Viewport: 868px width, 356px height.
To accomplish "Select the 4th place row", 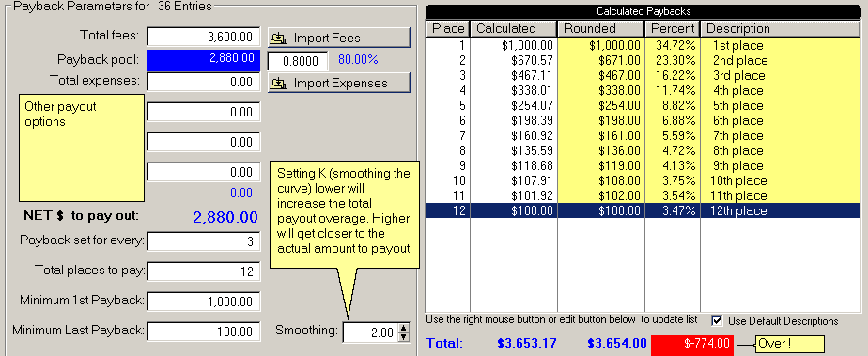I will click(x=643, y=90).
